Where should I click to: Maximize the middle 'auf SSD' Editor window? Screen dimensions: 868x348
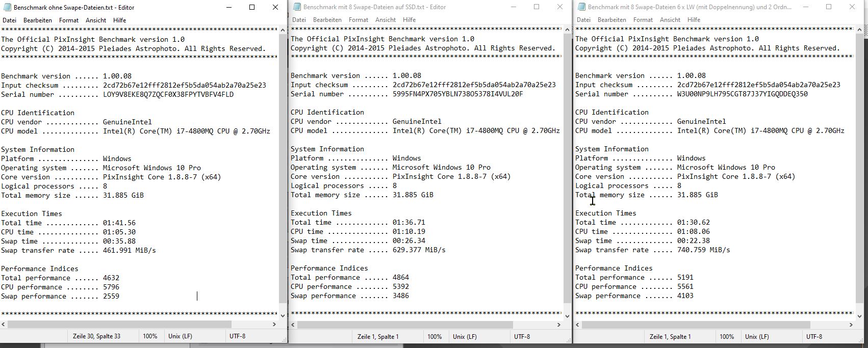[x=537, y=7]
